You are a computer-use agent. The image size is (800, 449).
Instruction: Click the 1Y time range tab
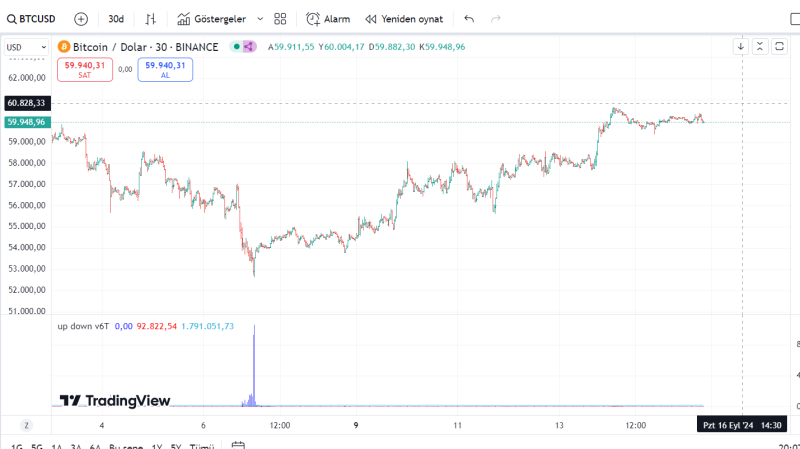[157, 447]
